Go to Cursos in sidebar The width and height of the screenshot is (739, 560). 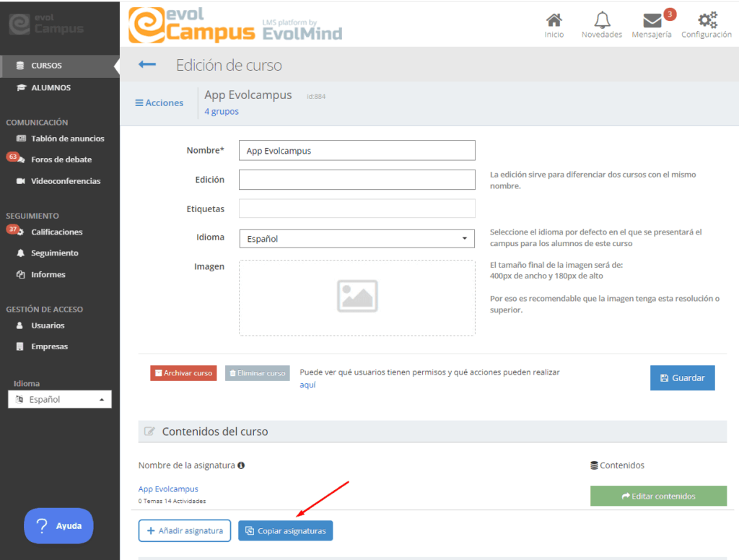(x=46, y=66)
